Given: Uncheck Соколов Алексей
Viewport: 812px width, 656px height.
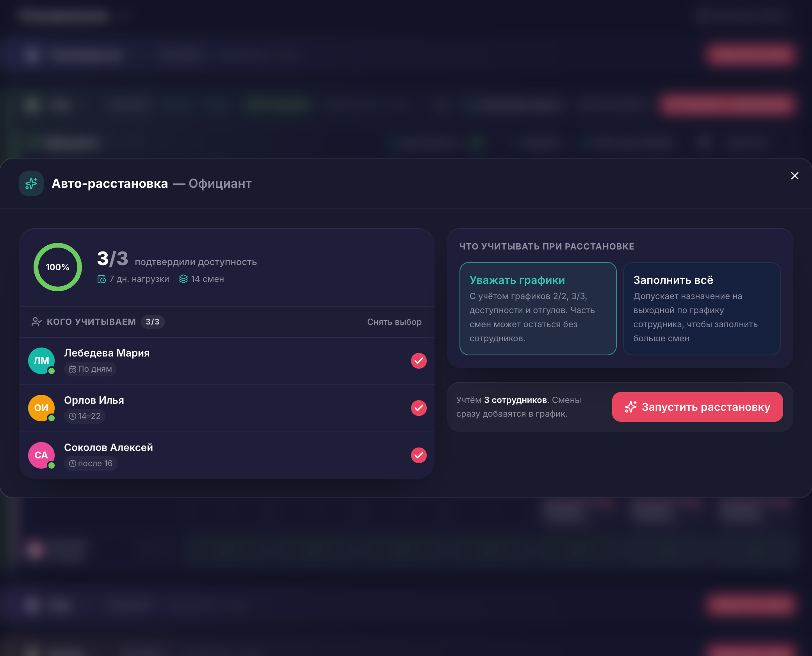Looking at the screenshot, I should tap(419, 455).
